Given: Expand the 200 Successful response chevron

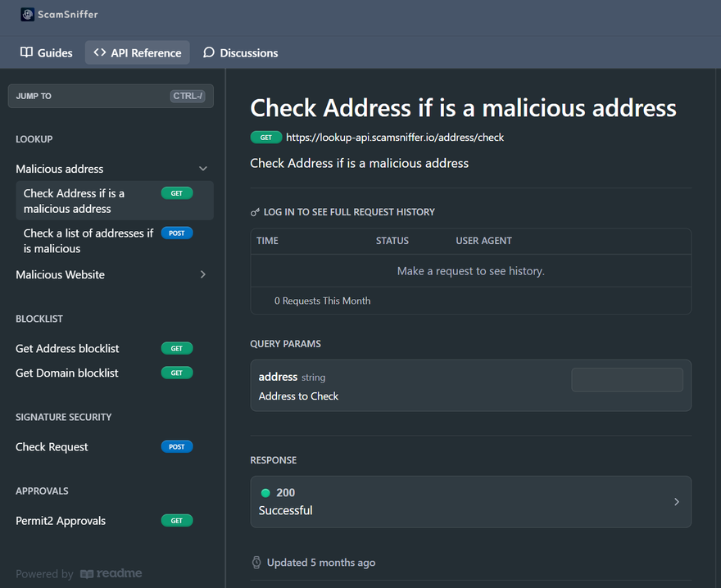Looking at the screenshot, I should point(677,501).
